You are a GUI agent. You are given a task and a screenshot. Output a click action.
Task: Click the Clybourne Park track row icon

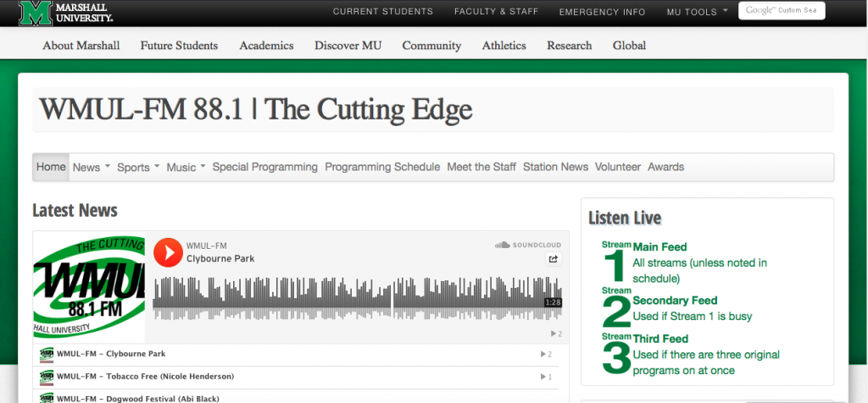47,355
